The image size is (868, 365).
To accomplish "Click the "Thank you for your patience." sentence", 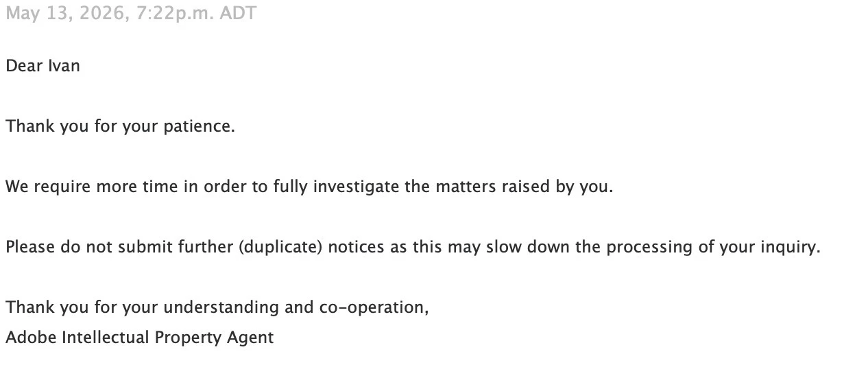I will (120, 127).
